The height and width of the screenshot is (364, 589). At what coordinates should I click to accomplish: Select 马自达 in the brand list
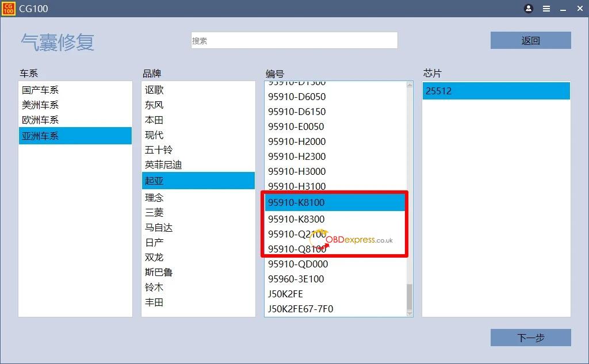(x=159, y=228)
